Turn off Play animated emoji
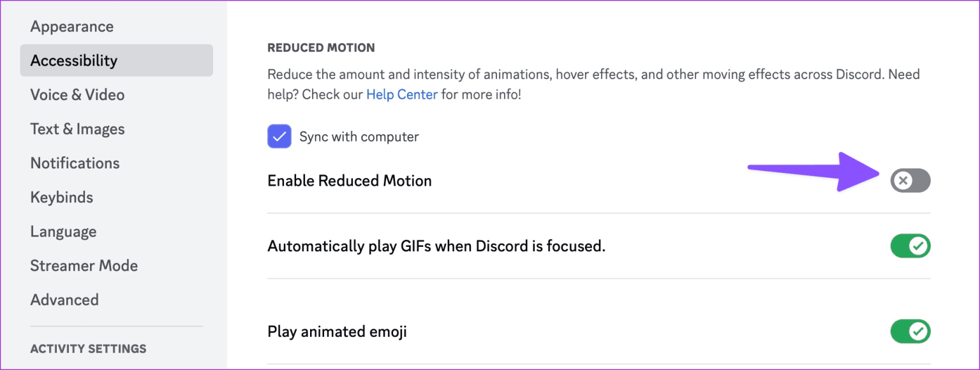 (x=910, y=331)
